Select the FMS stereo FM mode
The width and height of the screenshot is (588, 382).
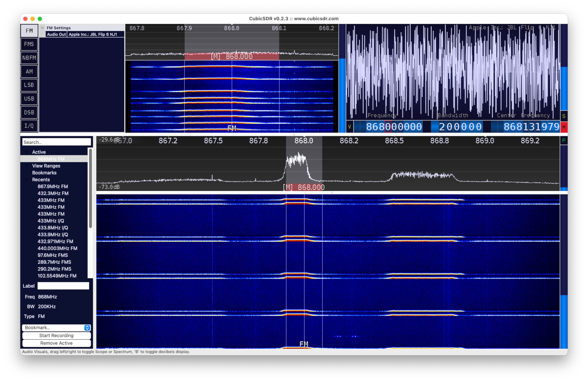[x=29, y=44]
